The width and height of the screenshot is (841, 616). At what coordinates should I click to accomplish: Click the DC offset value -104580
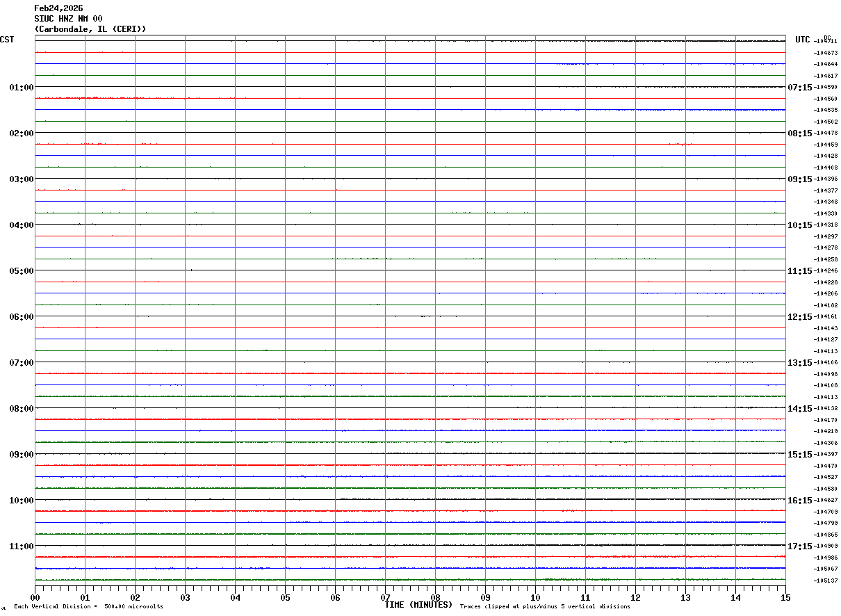tap(826, 489)
